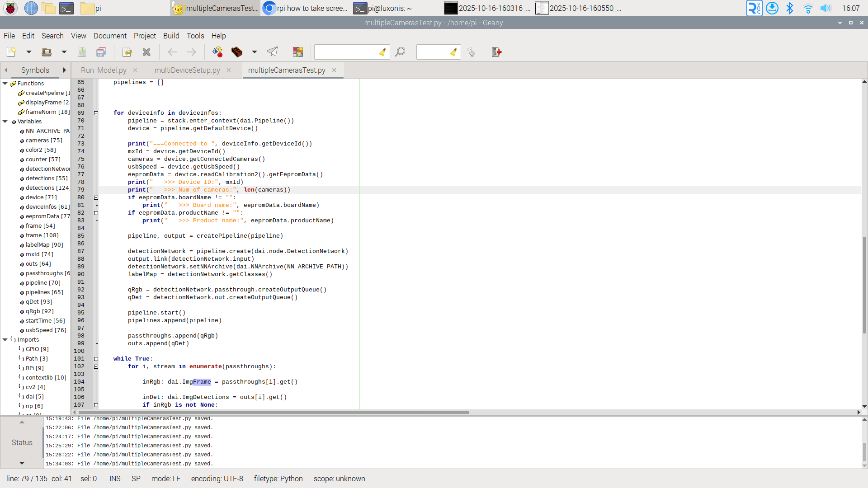Click the Compile file icon
This screenshot has width=868, height=488.
pos(217,52)
